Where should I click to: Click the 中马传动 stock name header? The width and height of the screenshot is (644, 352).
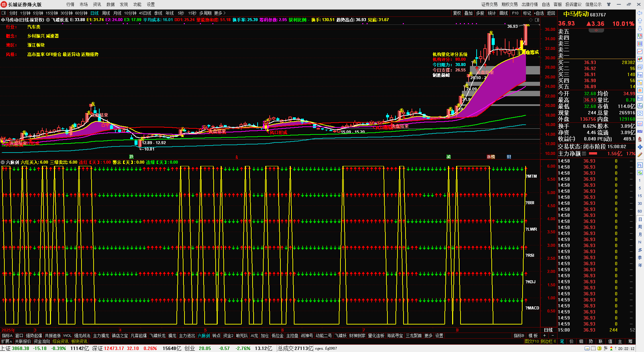tap(576, 14)
